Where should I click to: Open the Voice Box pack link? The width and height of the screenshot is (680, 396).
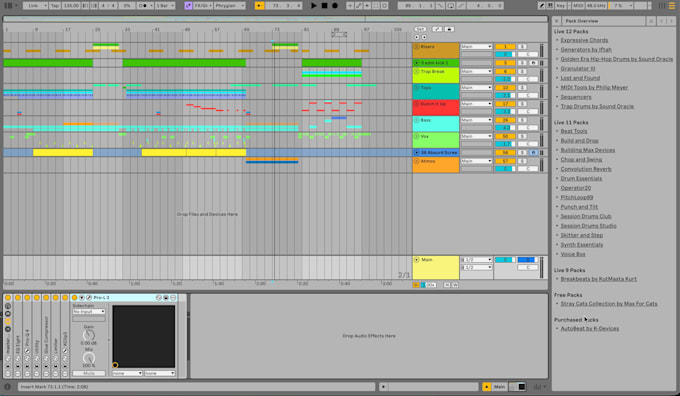pos(573,254)
